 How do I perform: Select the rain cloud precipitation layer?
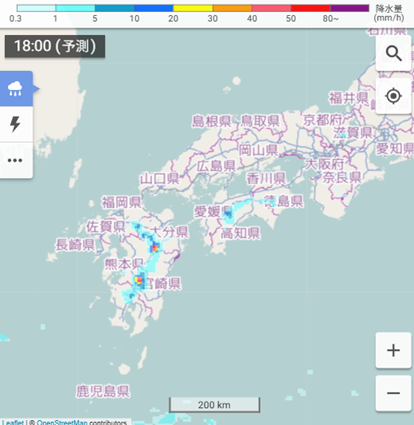[x=16, y=89]
